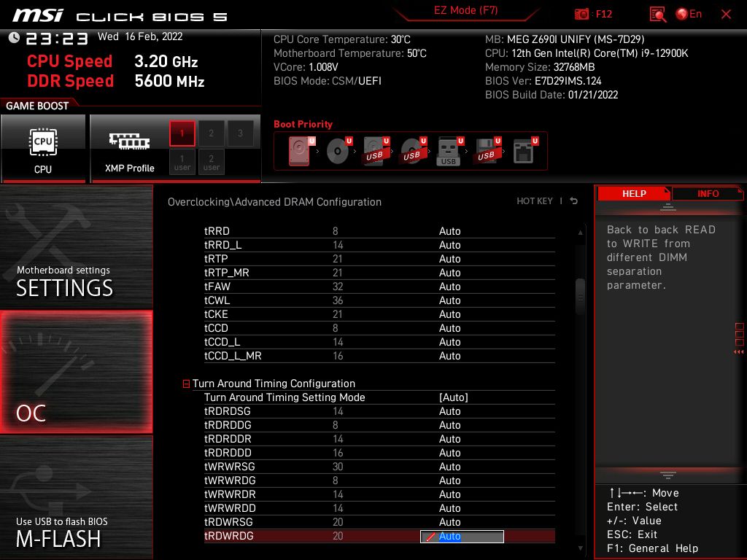Image resolution: width=747 pixels, height=560 pixels.
Task: Click the scroll down arrow of settings list
Action: pos(580,548)
